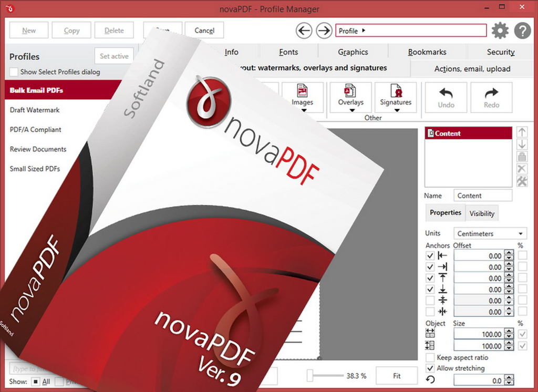Click the Overlays toolbar icon
The image size is (538, 392).
(x=350, y=91)
